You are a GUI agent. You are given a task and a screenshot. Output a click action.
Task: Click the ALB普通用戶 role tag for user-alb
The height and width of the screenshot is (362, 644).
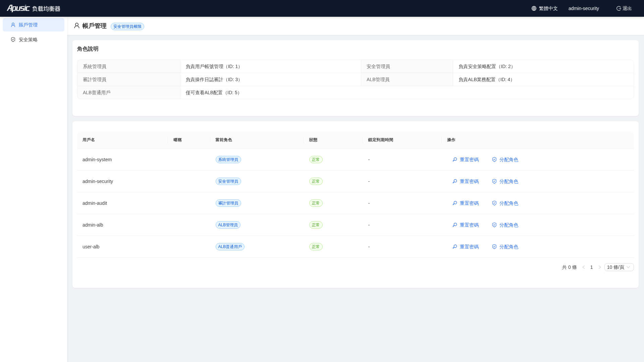tap(230, 247)
